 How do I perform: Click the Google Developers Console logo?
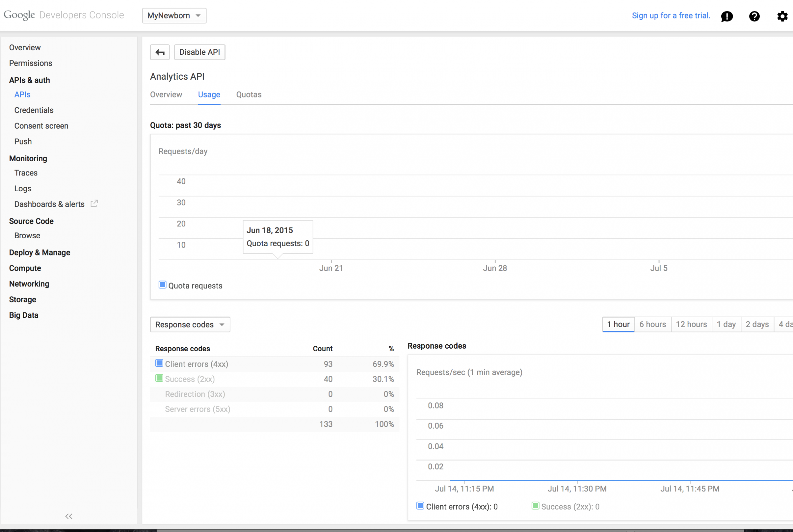coord(64,15)
